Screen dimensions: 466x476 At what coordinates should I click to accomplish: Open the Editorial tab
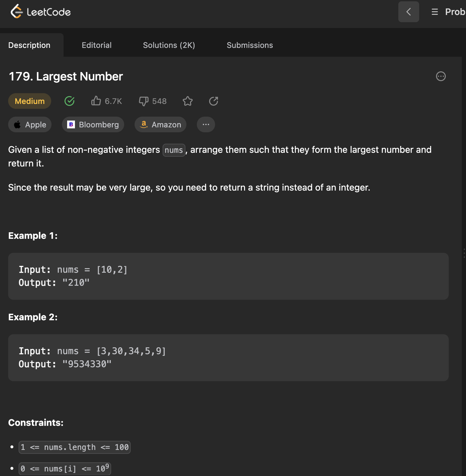coord(97,45)
